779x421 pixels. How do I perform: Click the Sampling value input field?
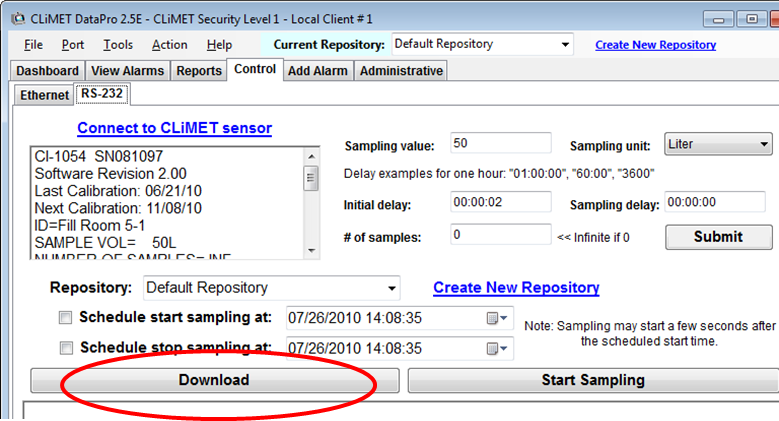501,143
